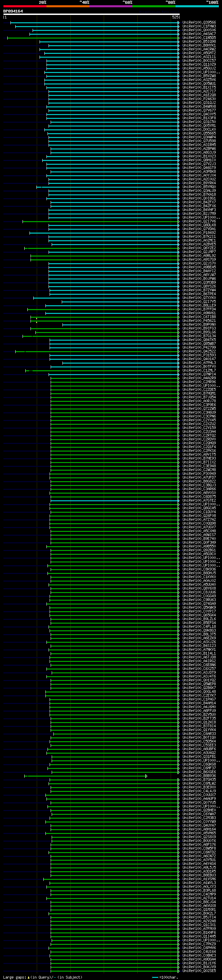The height and width of the screenshot is (980, 222).
Task: Select label UniRef100_B8B936
Action: pyautogui.click(x=199, y=776)
